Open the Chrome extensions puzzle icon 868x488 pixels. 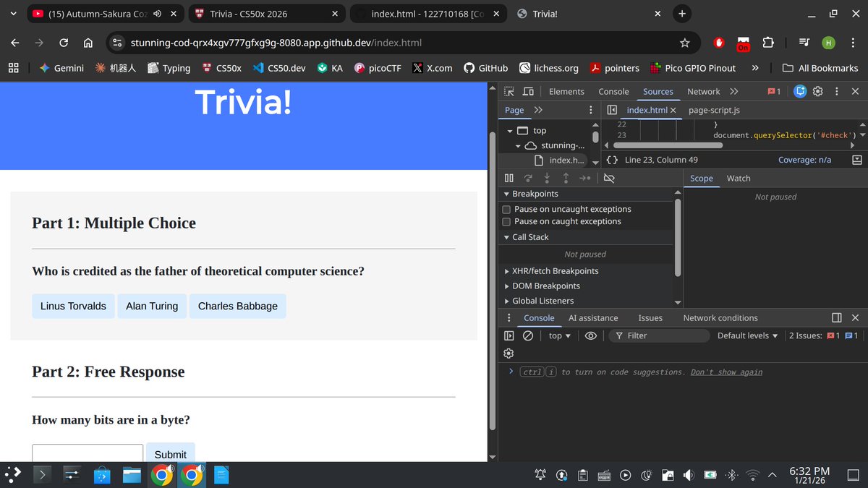pos(768,43)
